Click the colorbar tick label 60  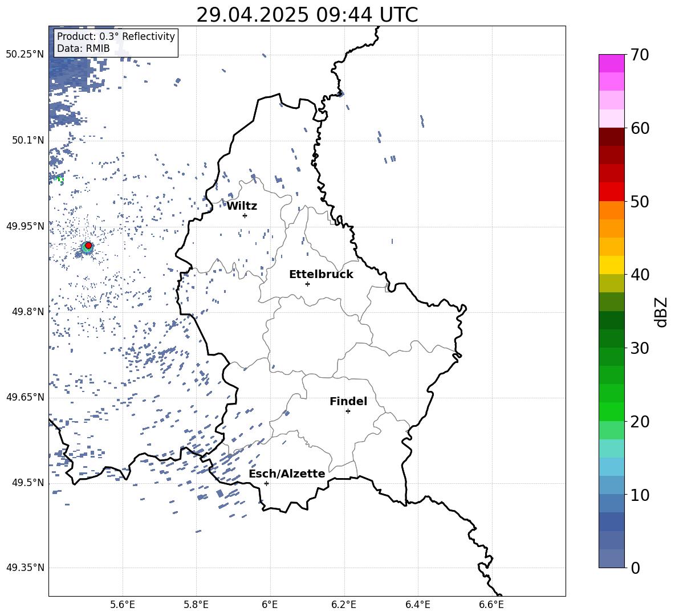640,128
